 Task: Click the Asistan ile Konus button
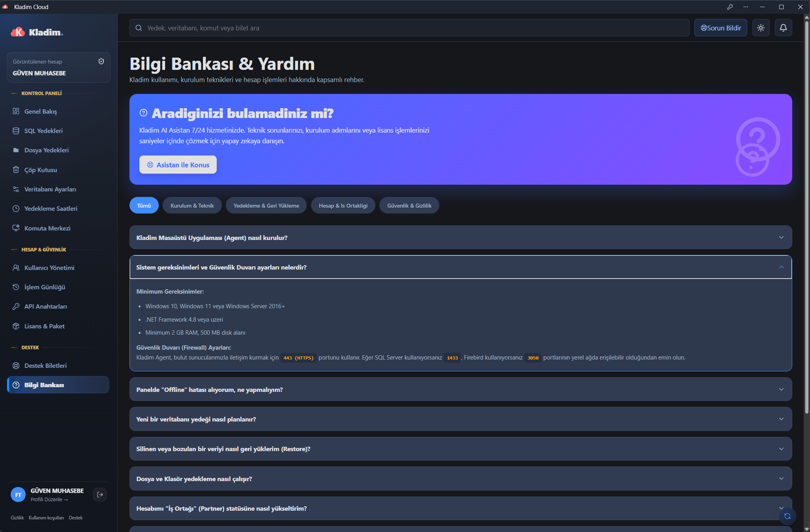point(178,165)
